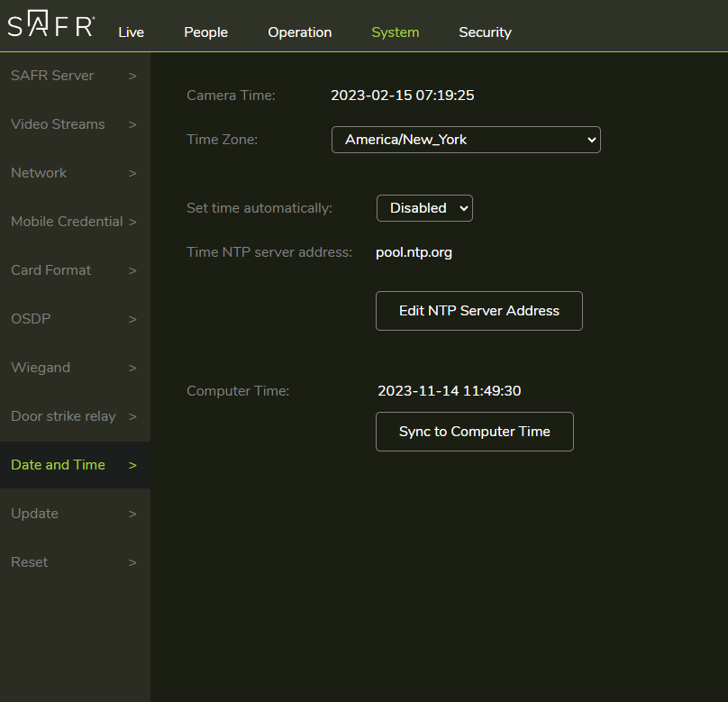Switch to the Operation tab
Screen dimensions: 728x702
299,32
